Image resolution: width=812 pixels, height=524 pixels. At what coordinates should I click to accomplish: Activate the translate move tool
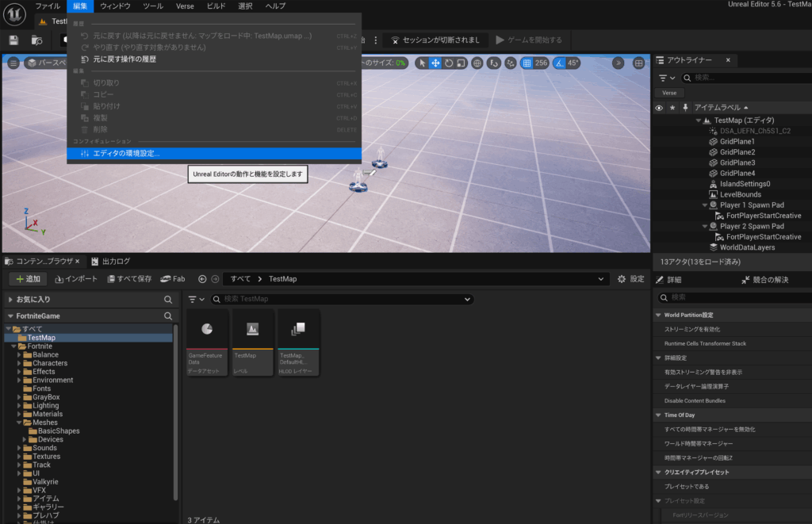[435, 63]
